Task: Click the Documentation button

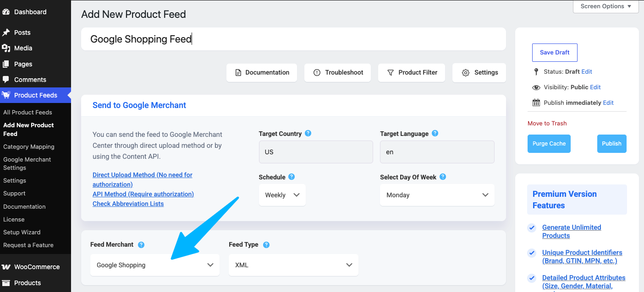Action: [x=262, y=73]
